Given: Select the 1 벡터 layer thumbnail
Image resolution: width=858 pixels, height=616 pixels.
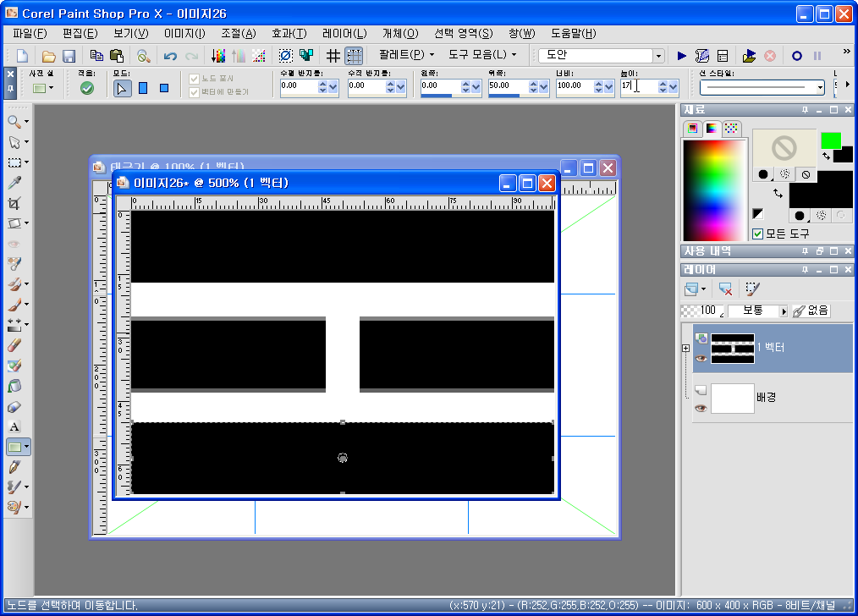Looking at the screenshot, I should (x=732, y=349).
